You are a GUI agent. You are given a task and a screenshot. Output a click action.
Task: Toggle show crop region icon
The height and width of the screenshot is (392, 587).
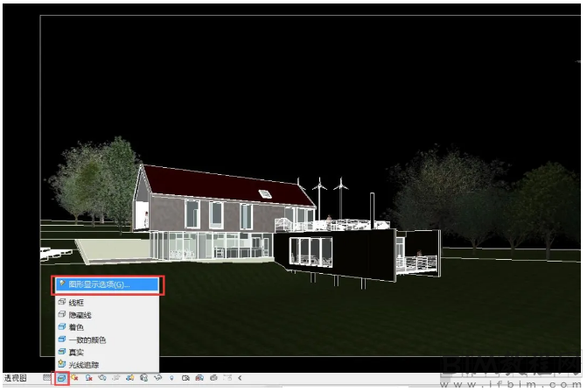point(129,378)
